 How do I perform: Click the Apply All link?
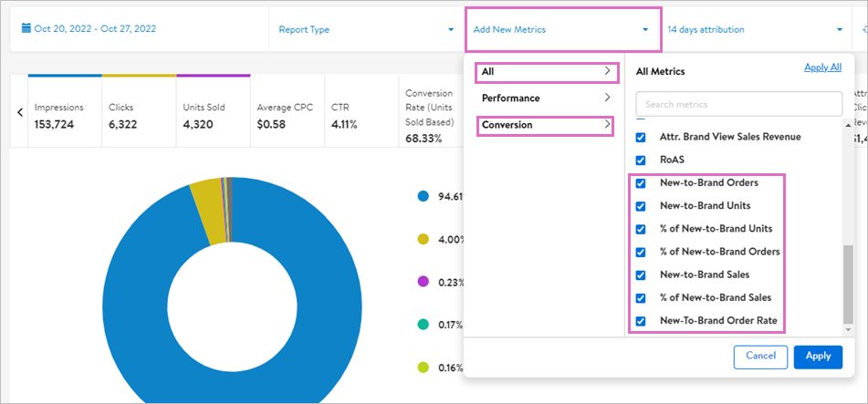click(822, 67)
